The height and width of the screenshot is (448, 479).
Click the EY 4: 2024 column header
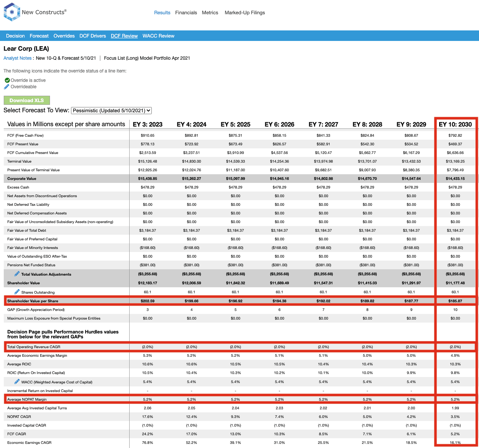coord(192,124)
